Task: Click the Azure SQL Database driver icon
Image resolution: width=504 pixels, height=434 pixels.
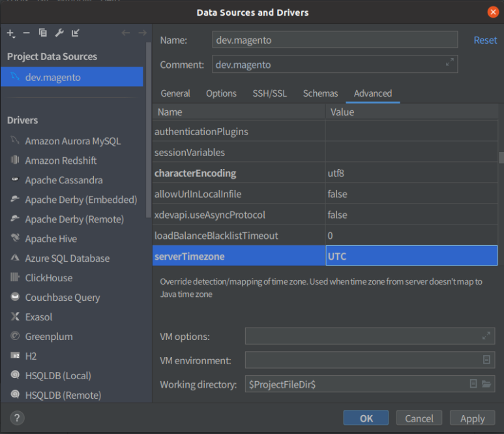Action: coord(15,257)
